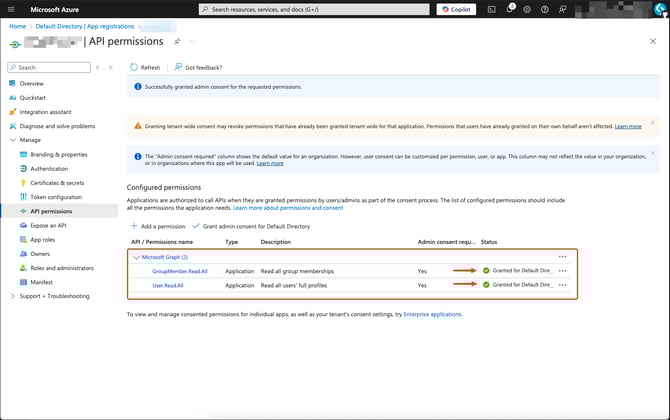Screen dimensions: 670x420
Task: Open Cloud Shell from the top bar
Action: pyautogui.click(x=492, y=9)
